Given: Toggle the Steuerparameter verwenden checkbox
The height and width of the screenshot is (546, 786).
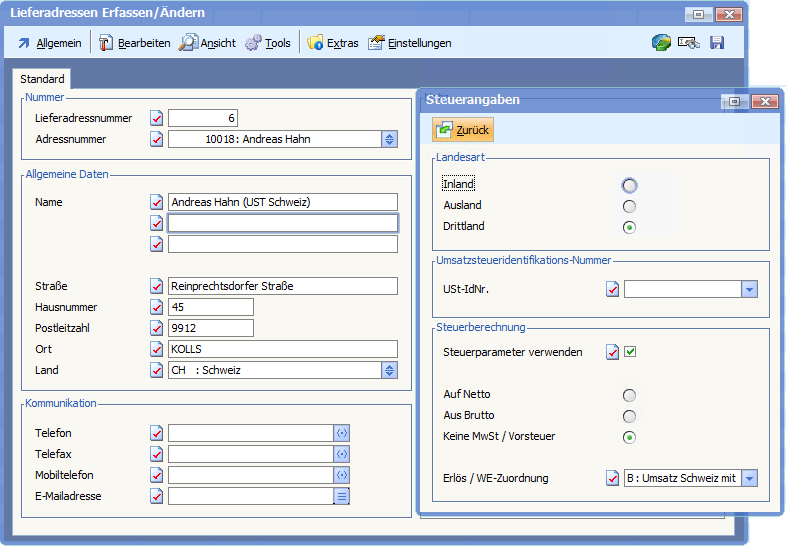Looking at the screenshot, I should [x=630, y=352].
